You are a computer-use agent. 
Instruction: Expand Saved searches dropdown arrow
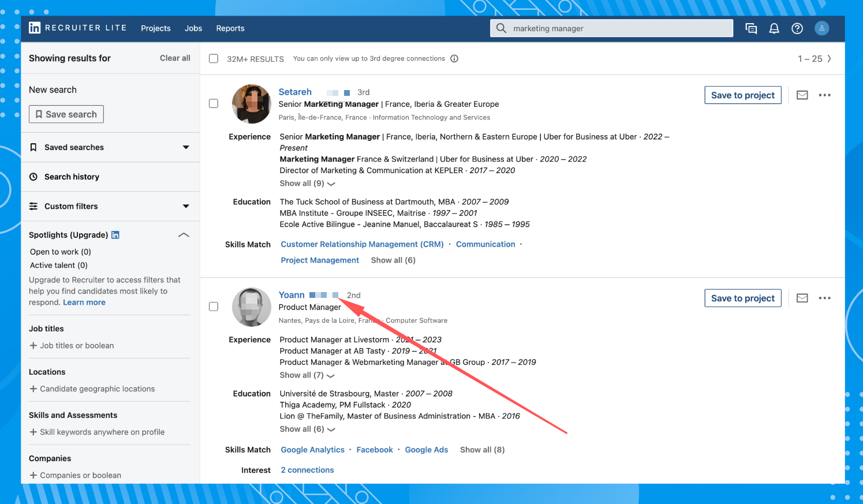[186, 147]
